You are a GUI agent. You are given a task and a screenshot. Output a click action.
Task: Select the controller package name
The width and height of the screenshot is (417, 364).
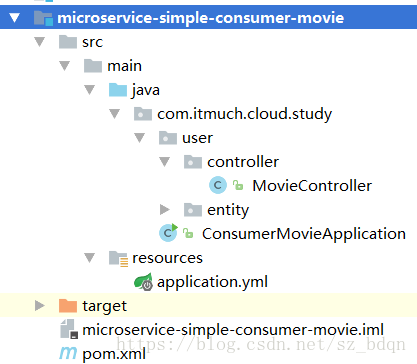tap(243, 162)
